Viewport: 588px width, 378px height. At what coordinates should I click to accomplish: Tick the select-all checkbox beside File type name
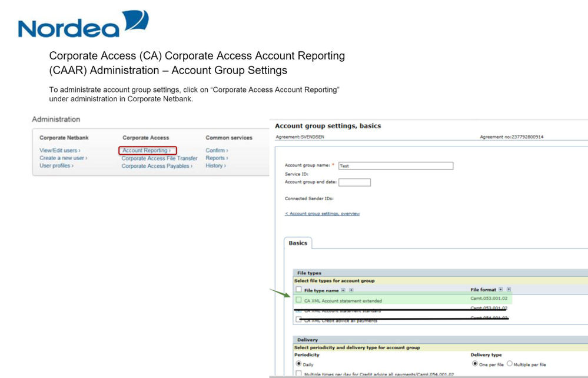click(x=298, y=290)
